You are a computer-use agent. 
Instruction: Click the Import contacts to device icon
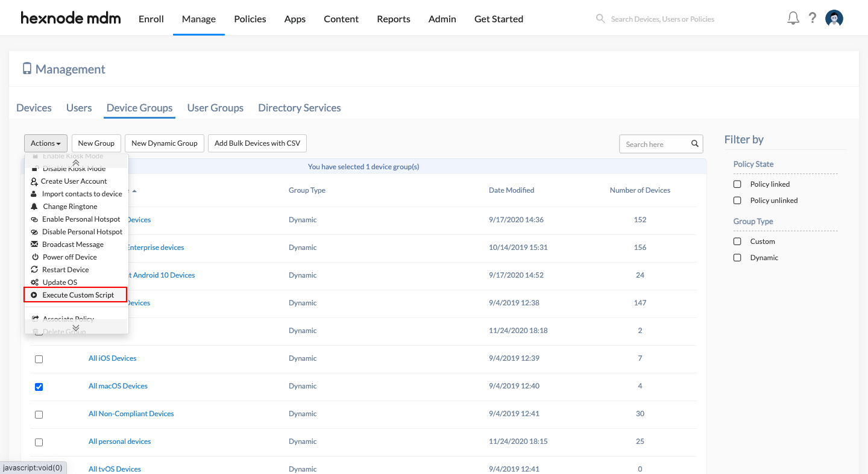click(34, 194)
